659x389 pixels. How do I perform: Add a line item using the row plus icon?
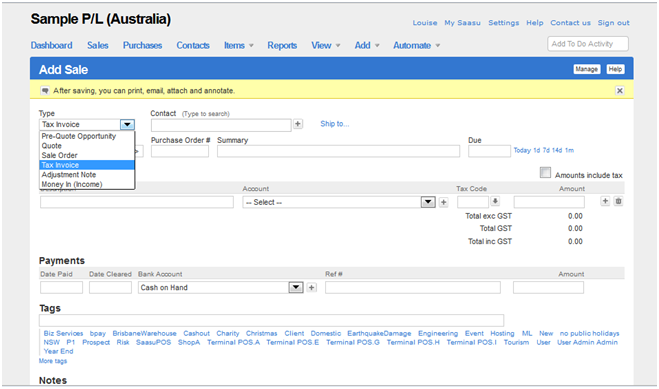tap(605, 202)
